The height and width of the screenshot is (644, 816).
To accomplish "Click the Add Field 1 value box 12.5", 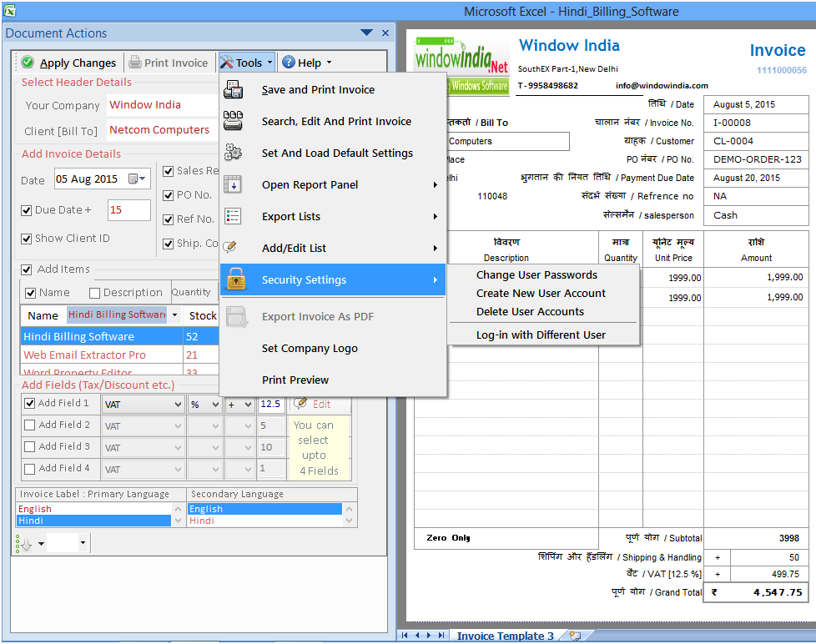I will click(272, 405).
